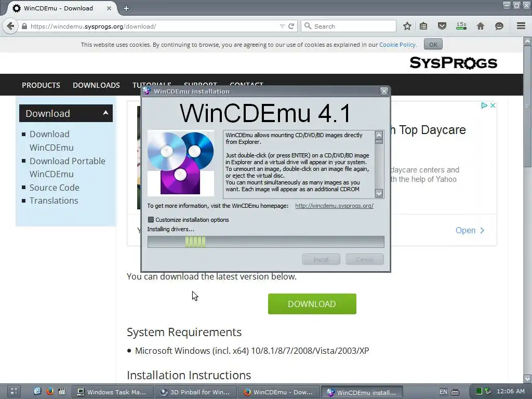Focus the browser Search field
The image size is (532, 399).
point(349,26)
